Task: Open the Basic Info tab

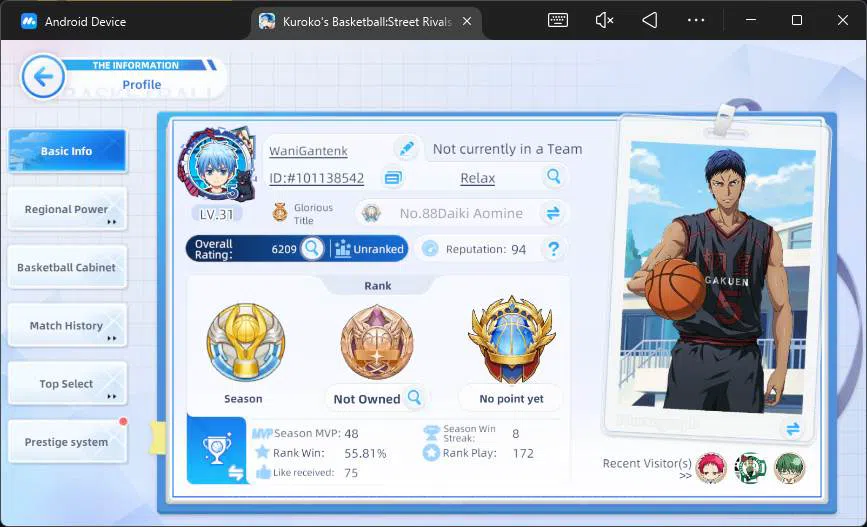Action: coord(67,151)
